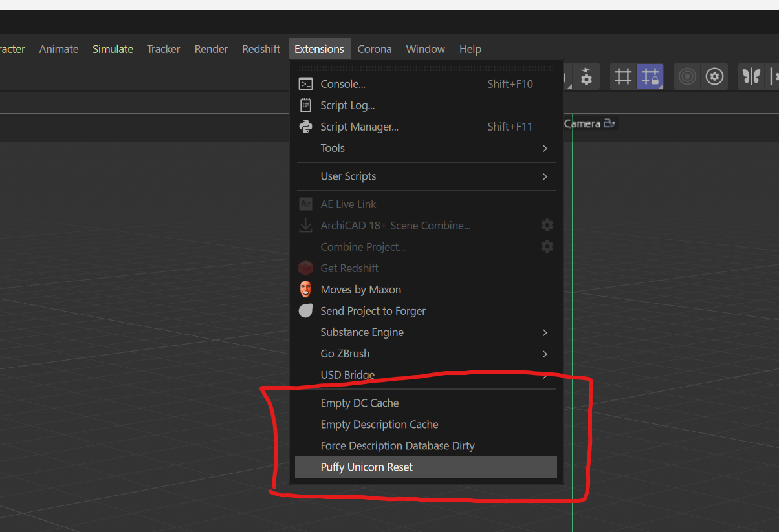The height and width of the screenshot is (532, 779).
Task: Close the Extensions menu via its title
Action: (319, 49)
